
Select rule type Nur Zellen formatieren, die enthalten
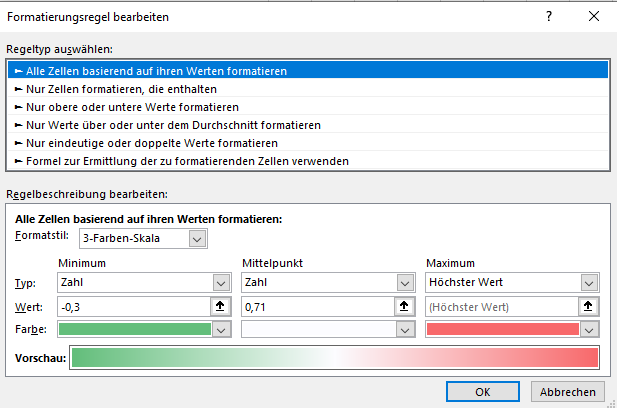(x=308, y=89)
